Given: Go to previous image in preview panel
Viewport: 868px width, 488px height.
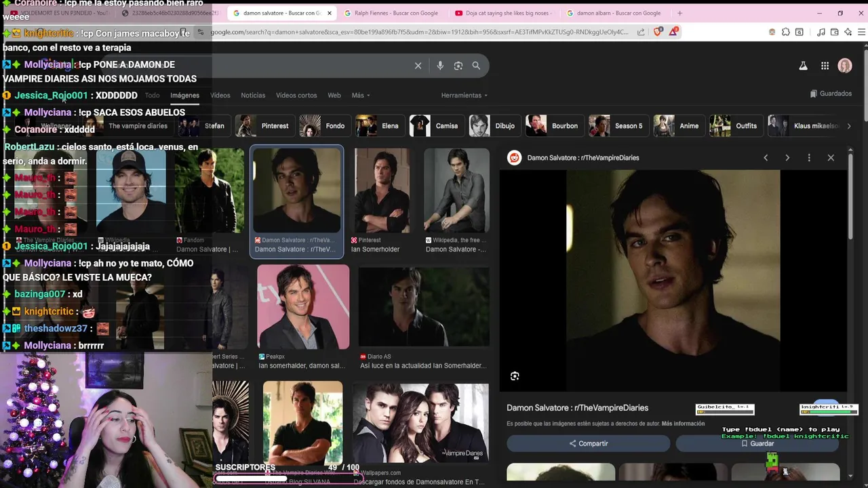Looking at the screenshot, I should click(766, 158).
